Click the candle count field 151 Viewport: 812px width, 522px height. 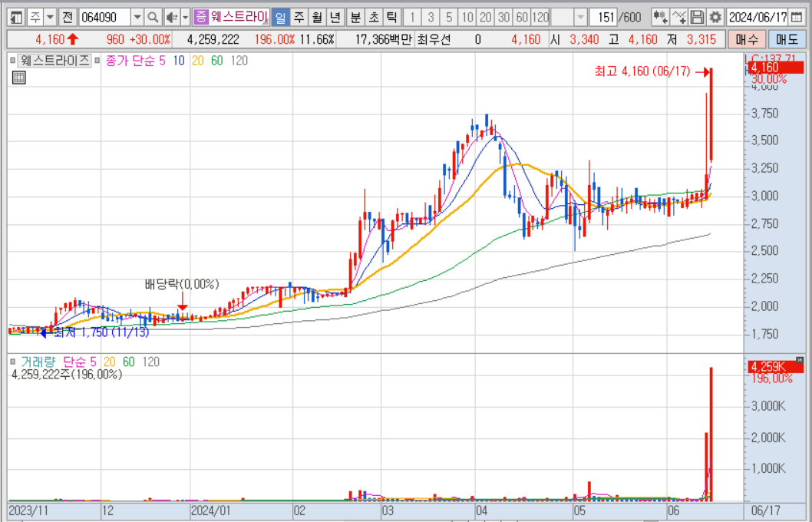tap(603, 17)
